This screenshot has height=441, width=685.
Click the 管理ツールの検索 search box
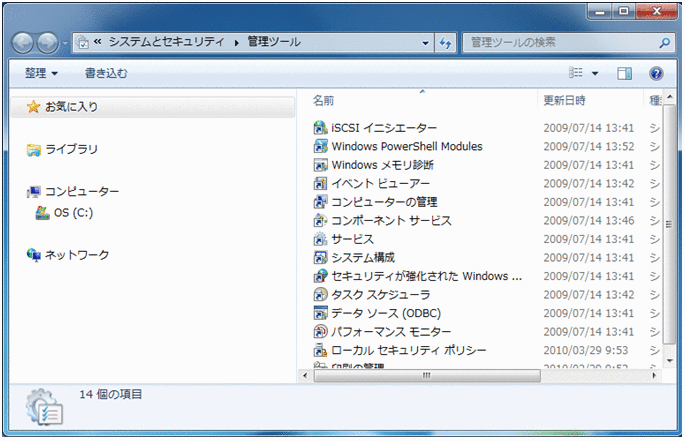pos(560,43)
